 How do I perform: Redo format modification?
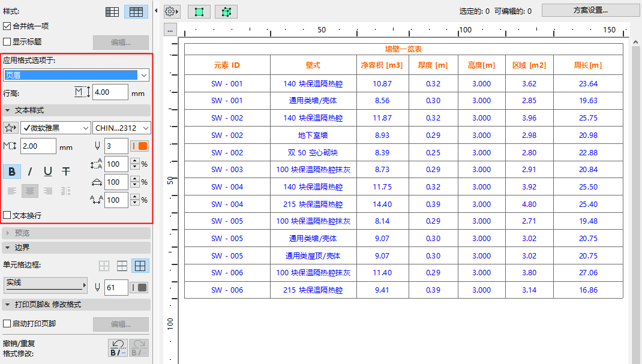[x=139, y=348]
